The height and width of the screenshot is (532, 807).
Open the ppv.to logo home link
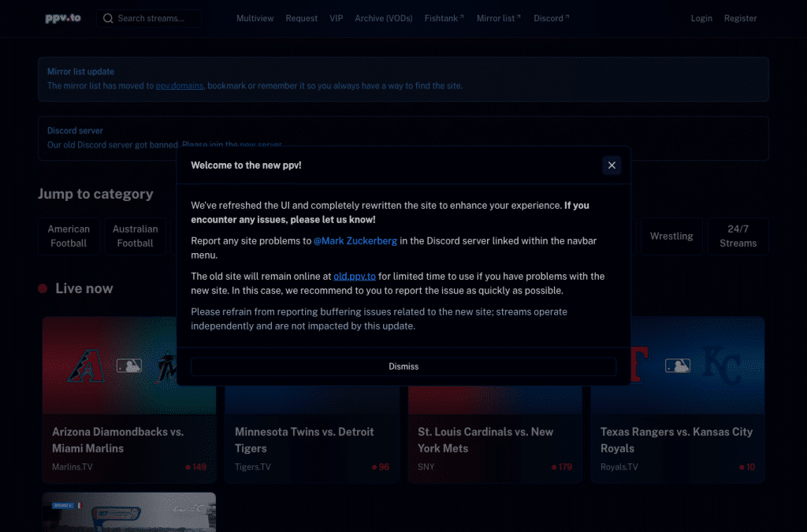coord(63,18)
